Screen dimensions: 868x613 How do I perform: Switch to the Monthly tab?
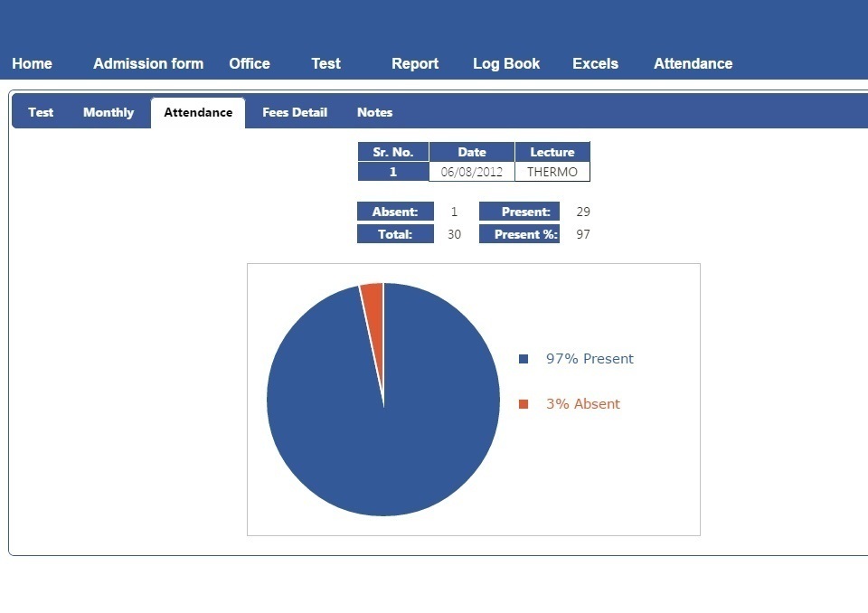(x=108, y=112)
